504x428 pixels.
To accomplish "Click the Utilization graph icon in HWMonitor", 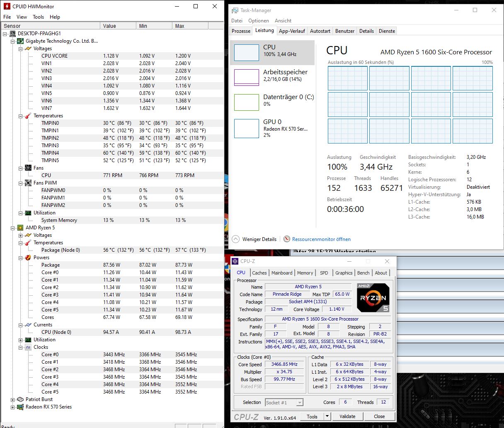I will tap(28, 213).
